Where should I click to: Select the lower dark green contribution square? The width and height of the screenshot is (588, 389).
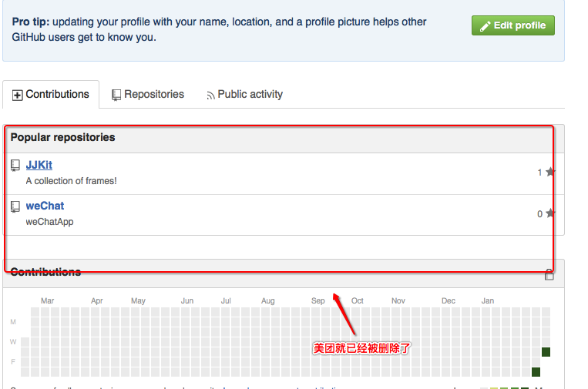point(536,372)
